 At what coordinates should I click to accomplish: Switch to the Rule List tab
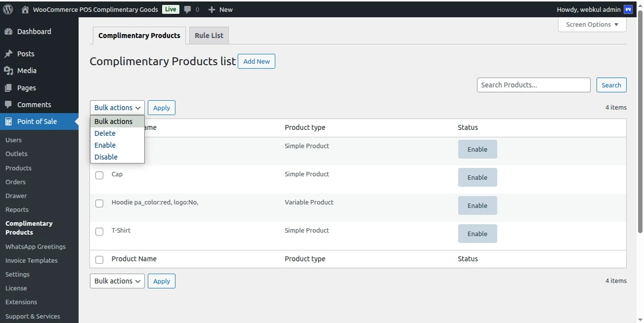point(209,36)
